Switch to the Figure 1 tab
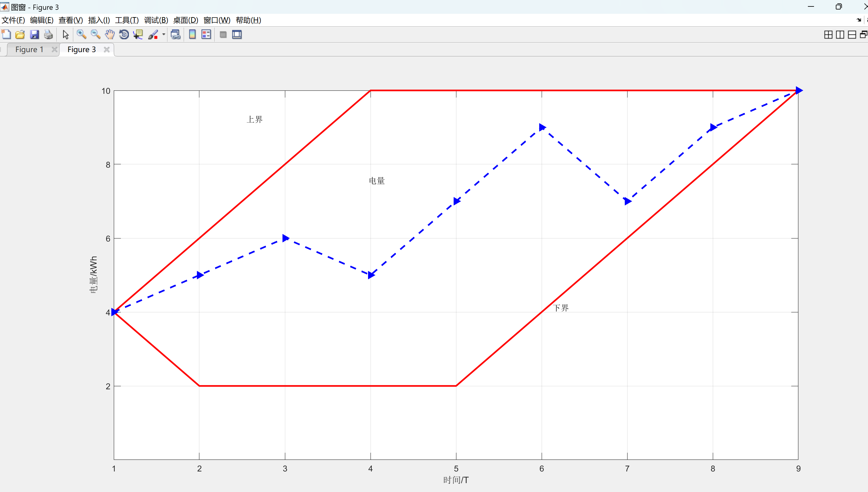 [x=29, y=50]
